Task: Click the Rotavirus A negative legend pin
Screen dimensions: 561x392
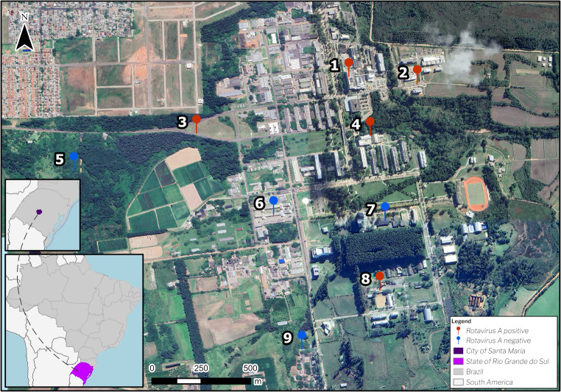Action: point(459,341)
